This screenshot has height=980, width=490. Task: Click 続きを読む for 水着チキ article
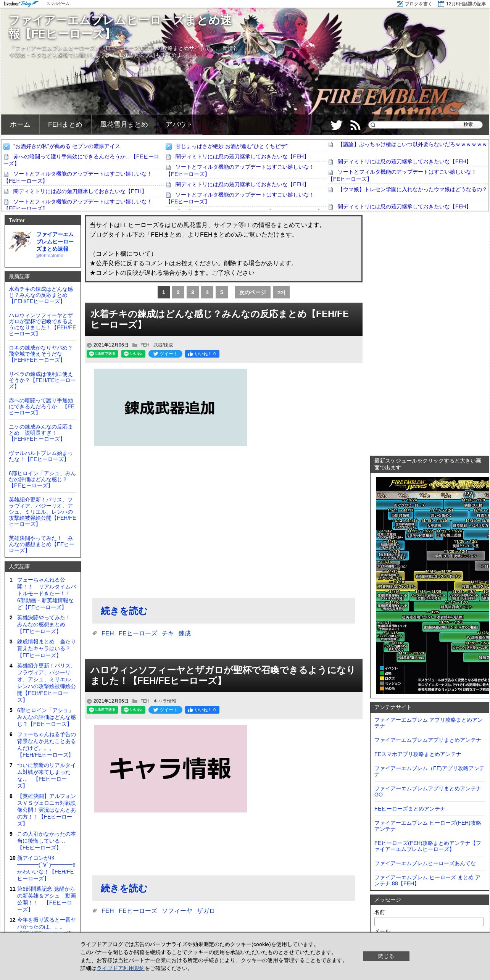(124, 611)
